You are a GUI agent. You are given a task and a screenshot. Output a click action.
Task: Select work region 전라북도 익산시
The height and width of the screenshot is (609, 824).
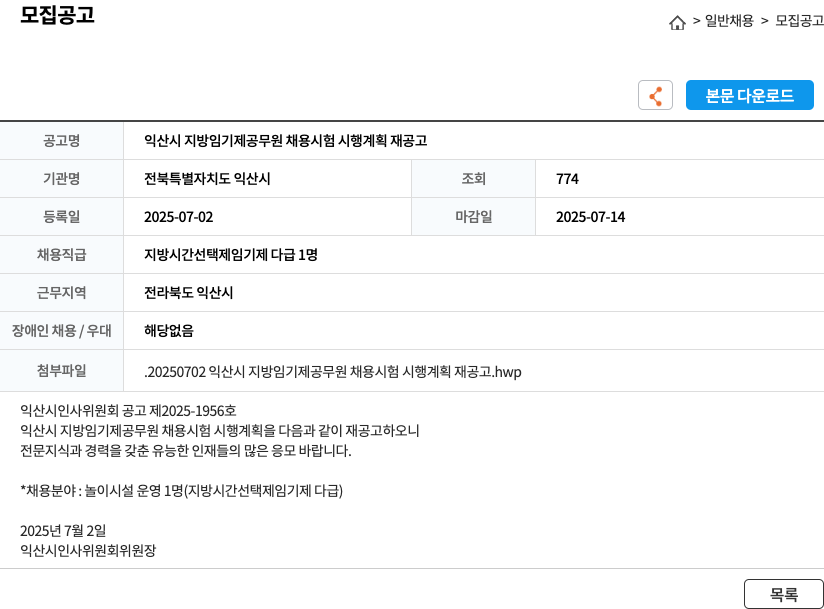pyautogui.click(x=188, y=293)
